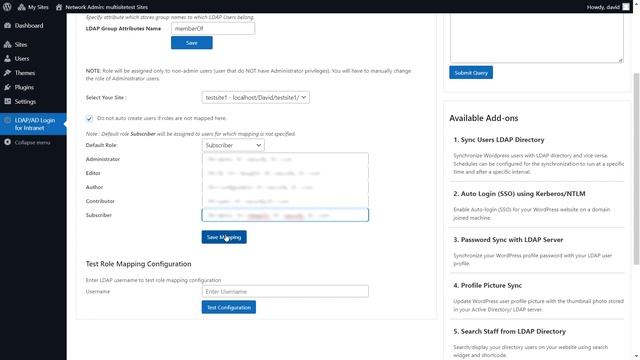Click Submit Query button
The height and width of the screenshot is (360, 640).
click(471, 73)
